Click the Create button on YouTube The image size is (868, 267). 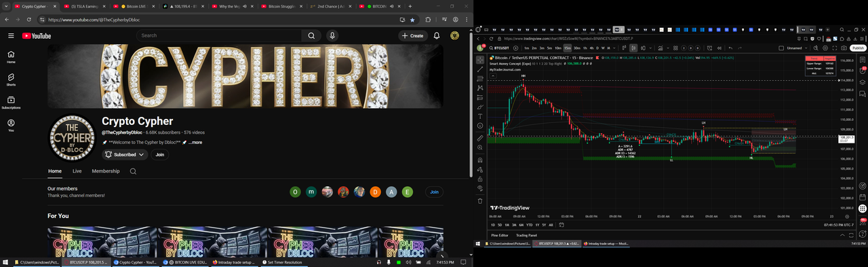(413, 35)
